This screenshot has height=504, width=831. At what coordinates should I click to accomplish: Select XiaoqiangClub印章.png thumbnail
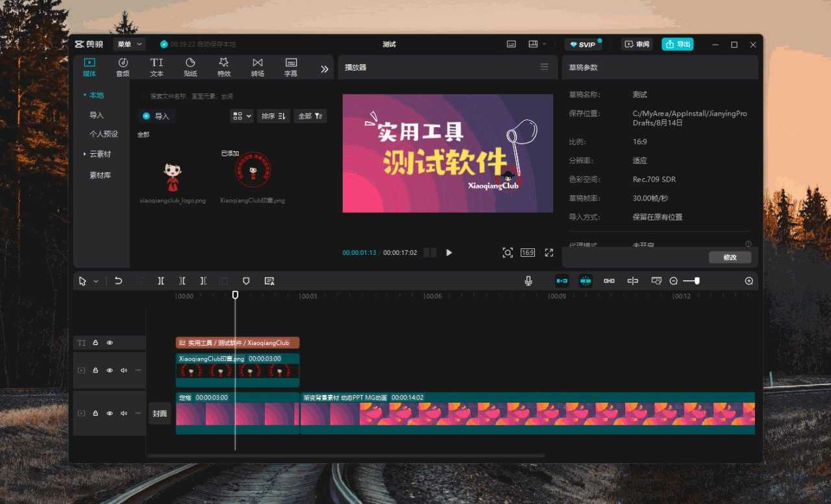point(253,170)
